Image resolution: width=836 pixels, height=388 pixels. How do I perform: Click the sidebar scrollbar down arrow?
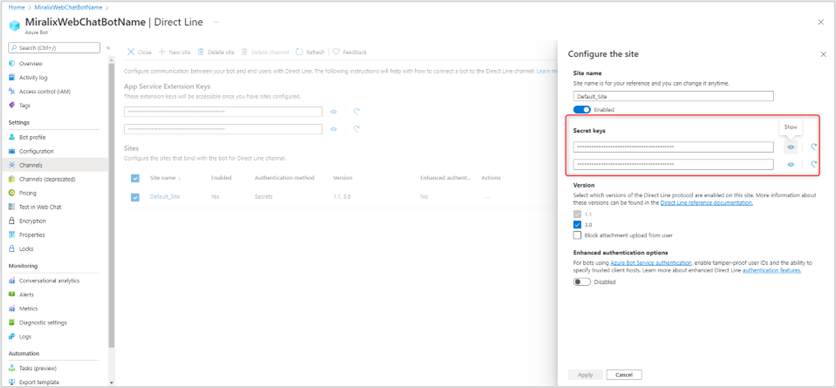[x=111, y=382]
